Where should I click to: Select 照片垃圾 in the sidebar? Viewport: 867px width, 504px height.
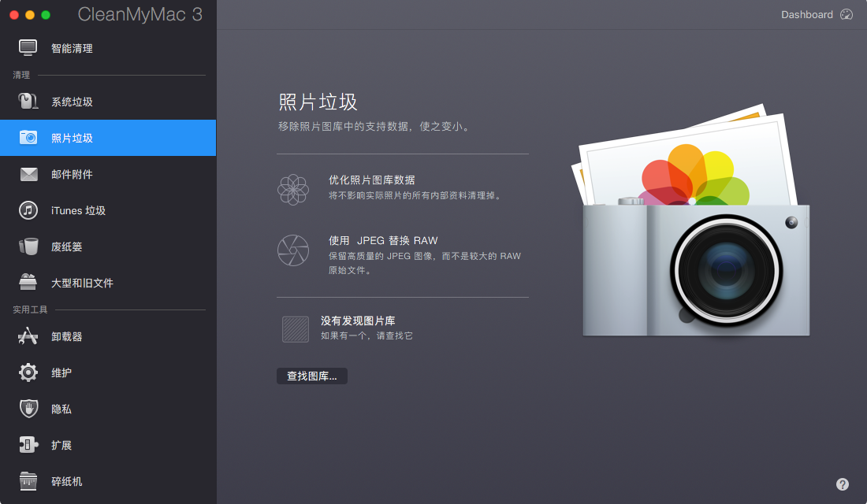point(108,138)
